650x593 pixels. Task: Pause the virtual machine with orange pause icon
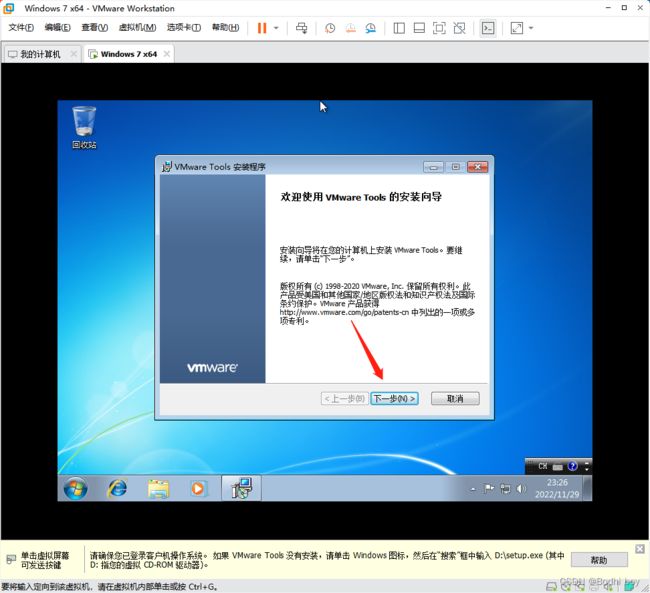pyautogui.click(x=262, y=28)
